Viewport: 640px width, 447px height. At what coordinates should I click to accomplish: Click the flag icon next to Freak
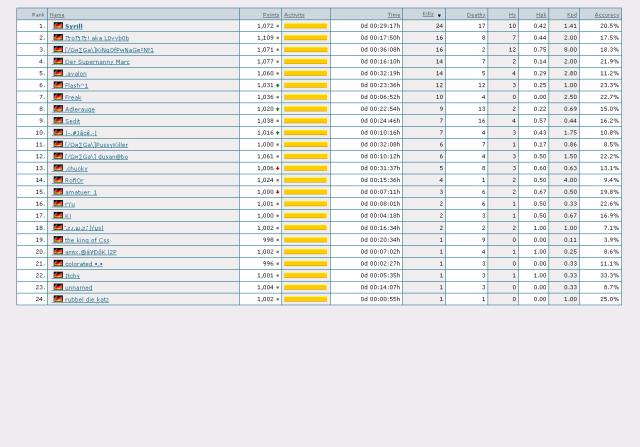[x=58, y=97]
